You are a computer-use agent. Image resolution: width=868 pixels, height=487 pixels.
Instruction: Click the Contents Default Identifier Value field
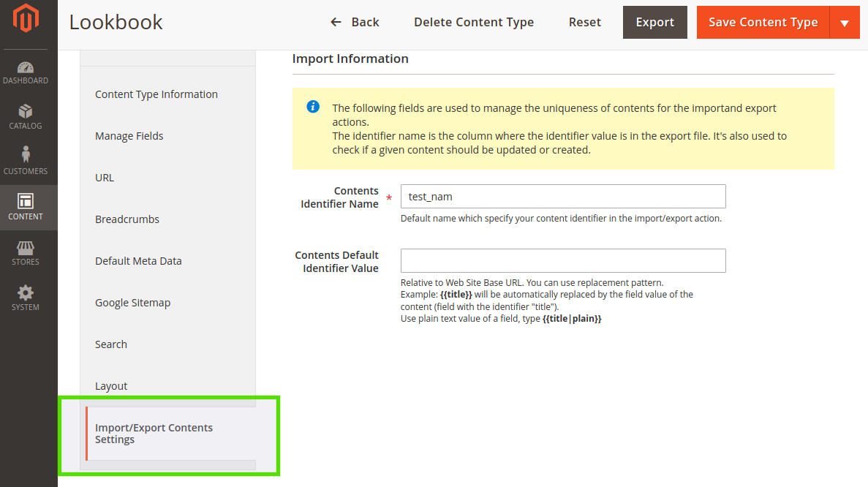click(563, 260)
